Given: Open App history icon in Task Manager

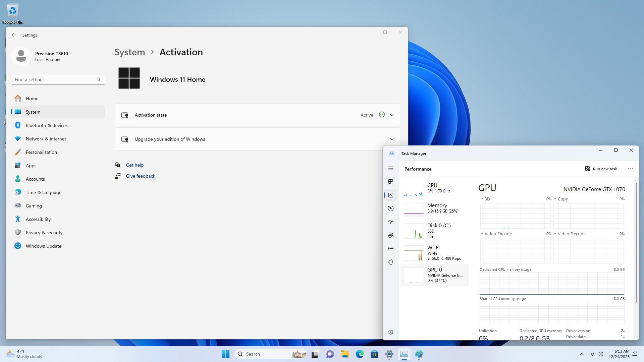Looking at the screenshot, I should click(x=390, y=208).
